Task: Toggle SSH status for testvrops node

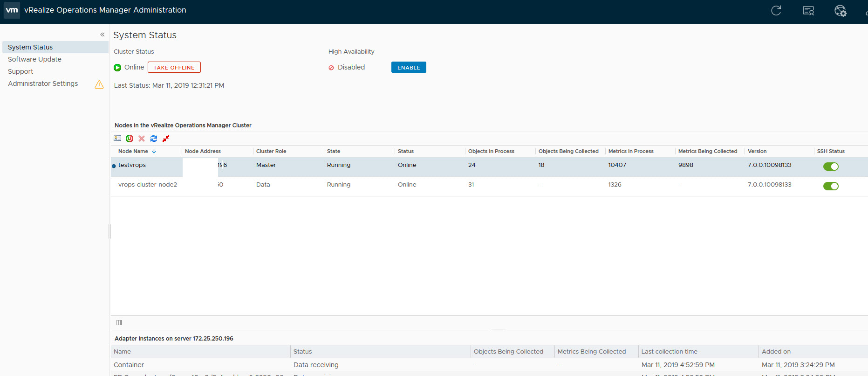Action: (830, 167)
